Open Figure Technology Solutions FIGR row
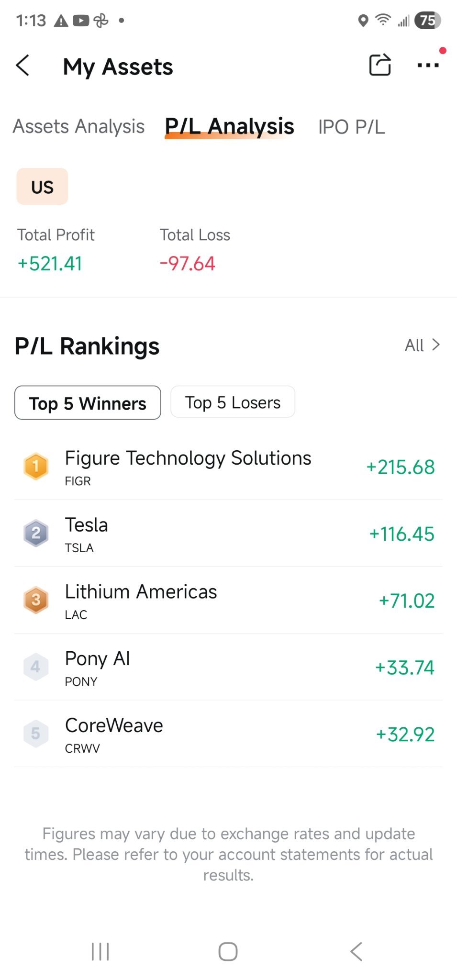This screenshot has height=980, width=457. (228, 467)
